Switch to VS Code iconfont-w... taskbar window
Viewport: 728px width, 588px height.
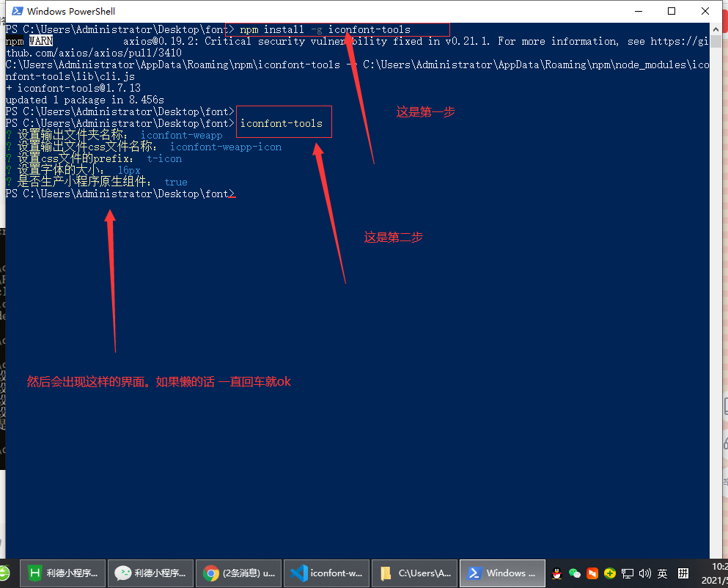click(x=326, y=573)
